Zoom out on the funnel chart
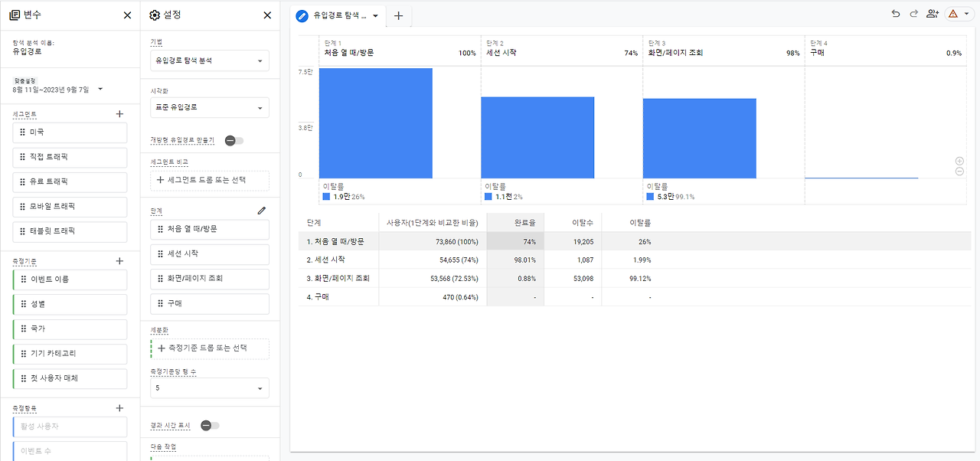Screen dimensions: 980x461 click(x=959, y=172)
